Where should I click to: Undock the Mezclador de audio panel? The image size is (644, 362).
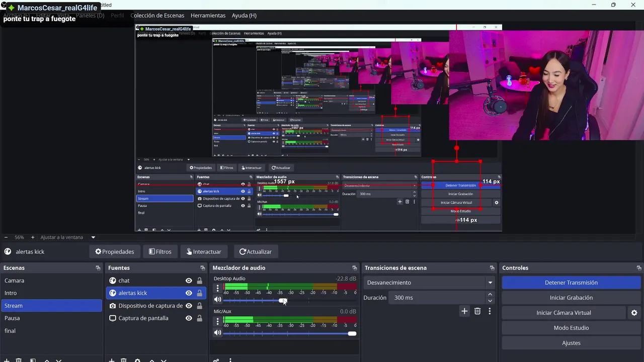pos(355,268)
